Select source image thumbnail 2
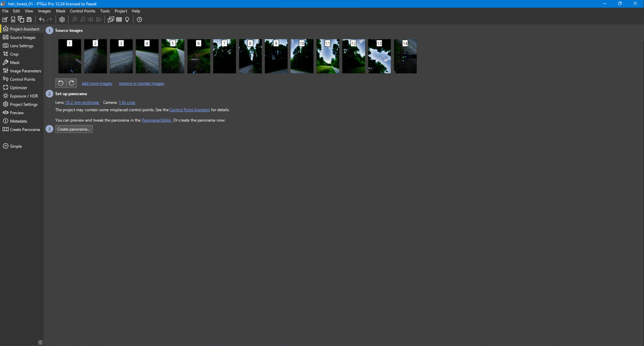 click(96, 56)
